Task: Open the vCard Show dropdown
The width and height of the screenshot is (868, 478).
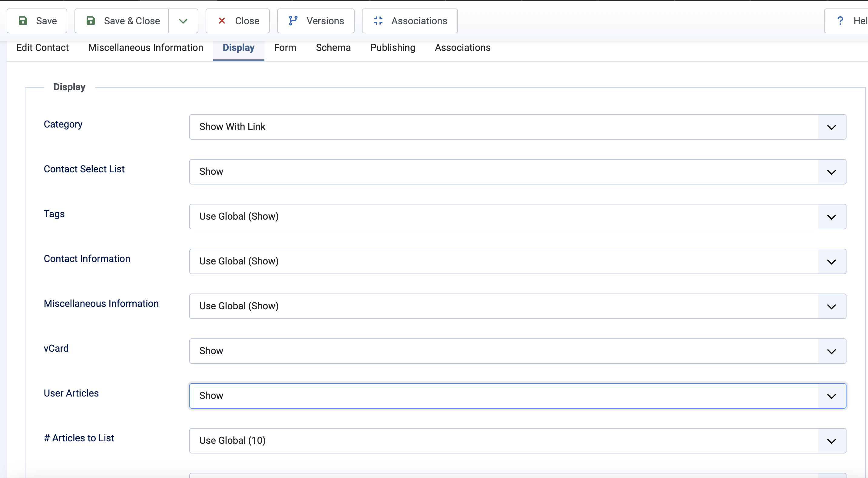Action: pyautogui.click(x=517, y=351)
